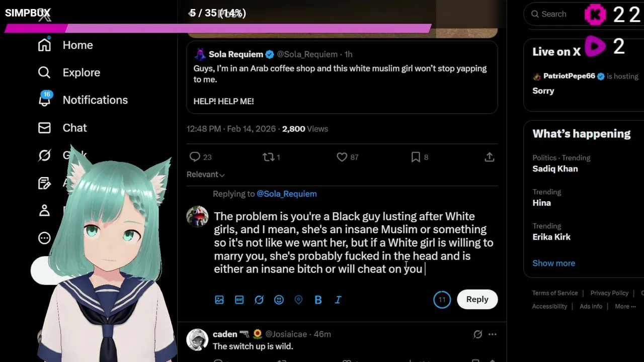
Task: Go to Home in sidebar
Action: [x=77, y=45]
